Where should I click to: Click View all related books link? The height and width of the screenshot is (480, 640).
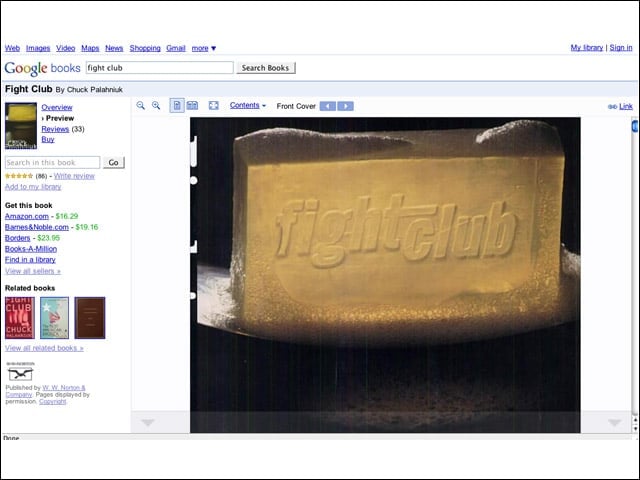tap(44, 348)
